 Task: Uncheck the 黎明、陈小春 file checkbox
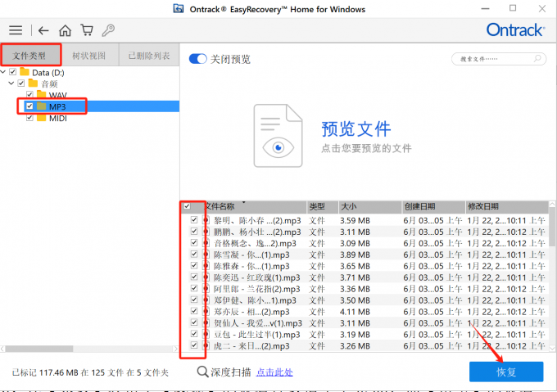pos(194,220)
